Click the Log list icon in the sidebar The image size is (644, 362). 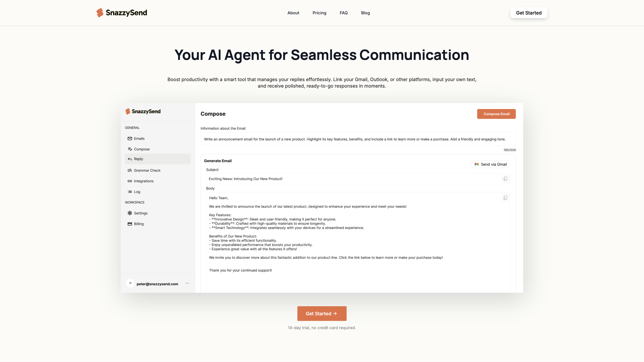coord(130,192)
